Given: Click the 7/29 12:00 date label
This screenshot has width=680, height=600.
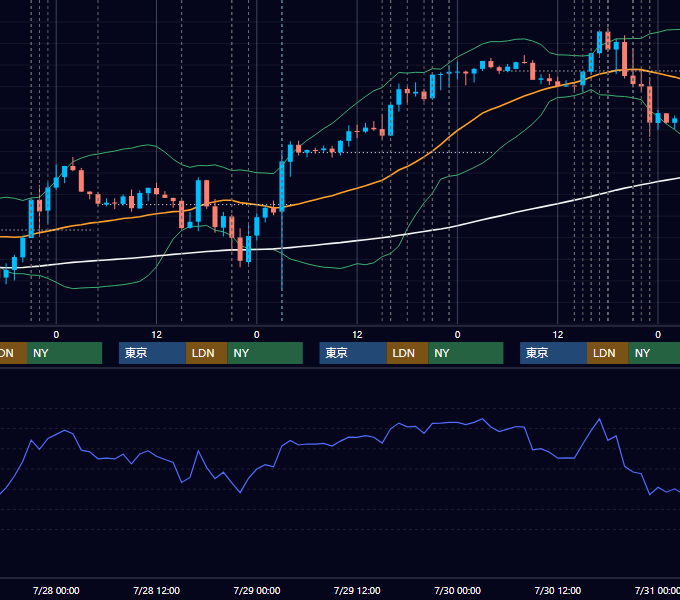Looking at the screenshot, I should [x=357, y=590].
